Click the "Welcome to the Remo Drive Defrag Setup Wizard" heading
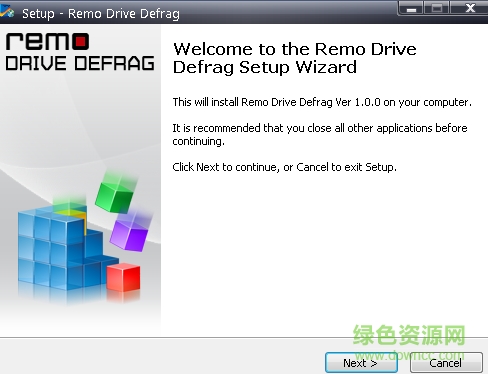The image size is (488, 374). pyautogui.click(x=295, y=58)
